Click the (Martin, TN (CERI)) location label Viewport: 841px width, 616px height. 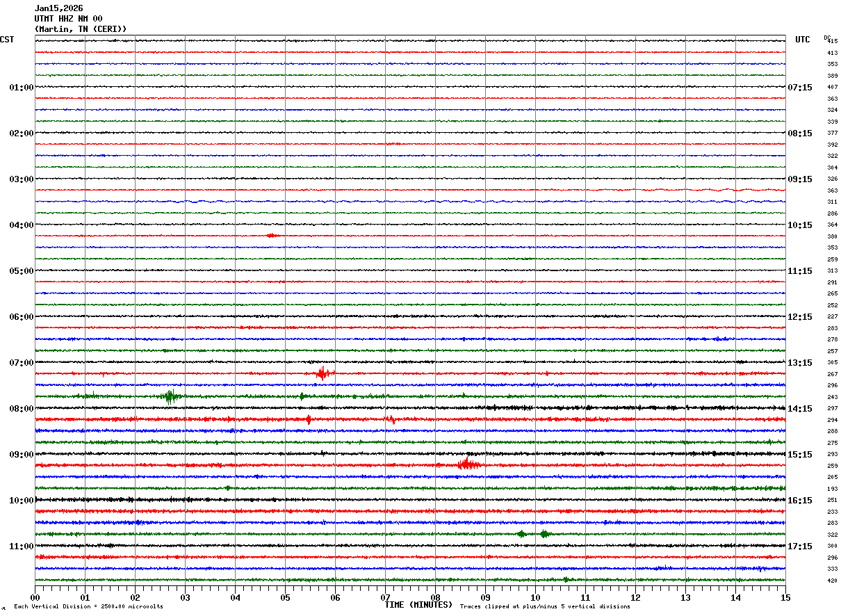(81, 29)
